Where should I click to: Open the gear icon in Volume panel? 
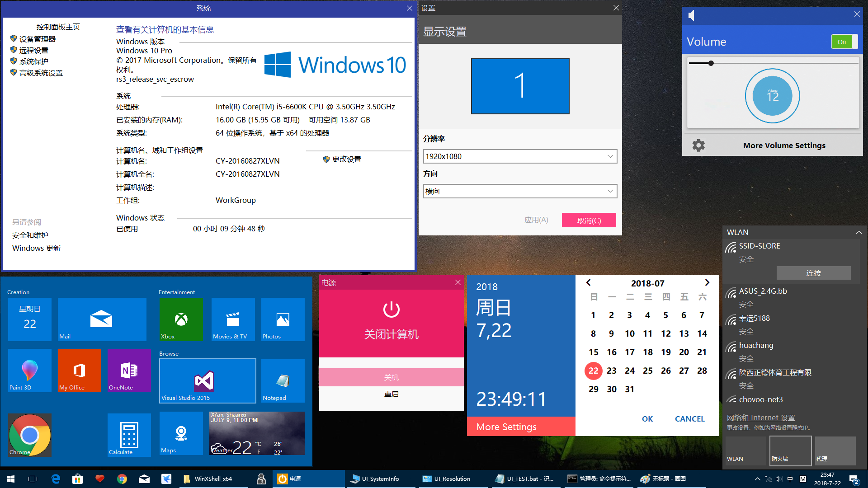(x=698, y=145)
